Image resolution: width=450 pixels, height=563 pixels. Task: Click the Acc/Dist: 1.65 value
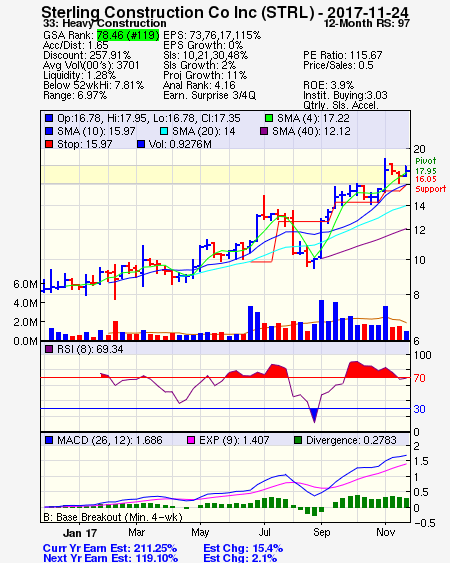tap(75, 45)
